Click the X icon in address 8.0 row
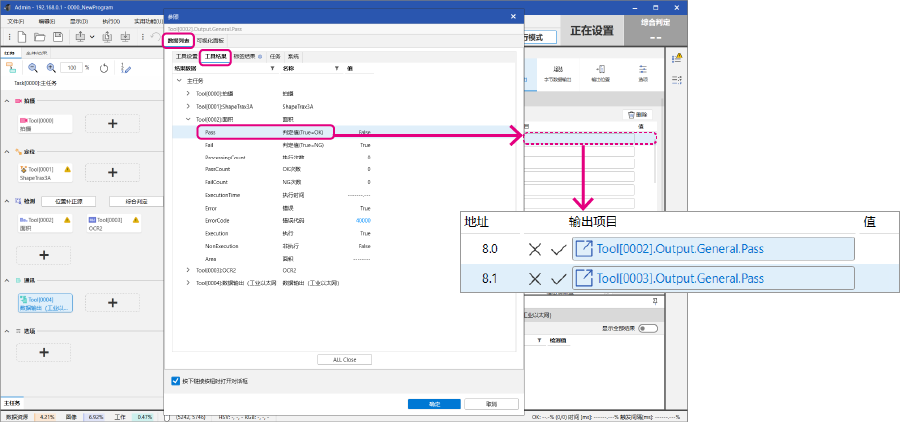Screen dimensions: 900x424 pos(535,249)
